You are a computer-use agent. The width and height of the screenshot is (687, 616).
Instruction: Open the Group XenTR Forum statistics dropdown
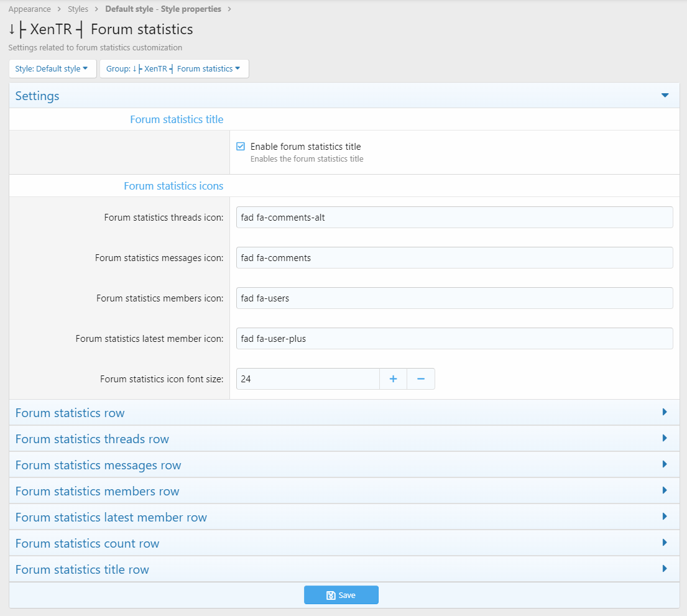[x=173, y=69]
